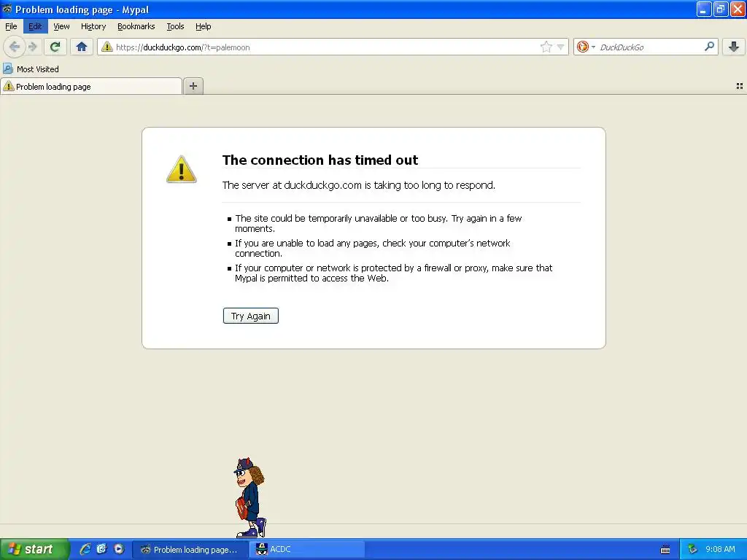Click the "The connection has timed out" heading
The image size is (747, 560).
[320, 160]
